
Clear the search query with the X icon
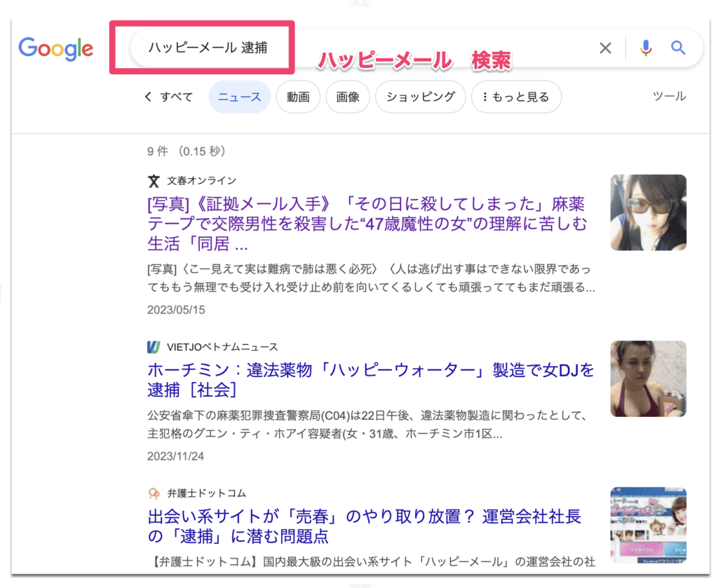coord(605,48)
